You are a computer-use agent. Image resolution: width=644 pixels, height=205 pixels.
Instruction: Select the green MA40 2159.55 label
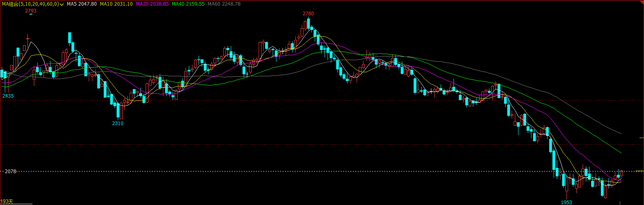tap(188, 4)
